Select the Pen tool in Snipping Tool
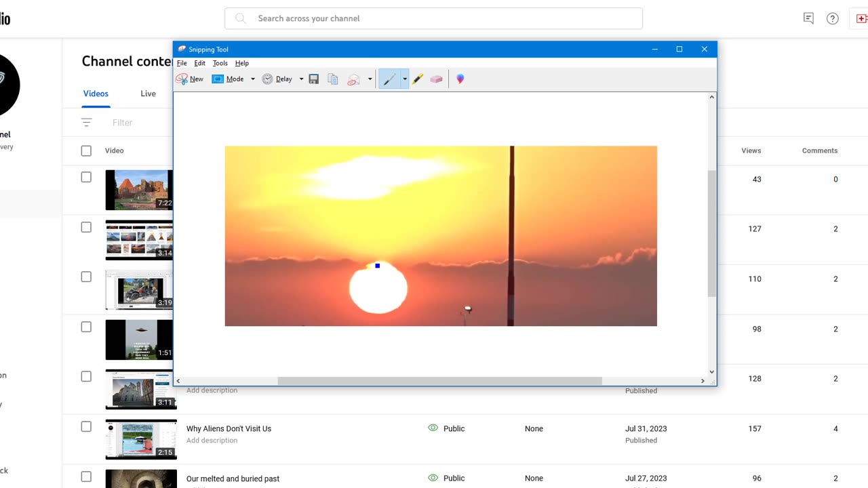Screen dimensions: 868x488 pyautogui.click(x=389, y=79)
